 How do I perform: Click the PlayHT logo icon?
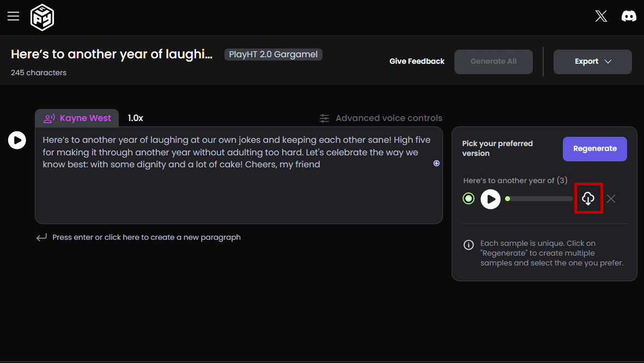(x=42, y=17)
